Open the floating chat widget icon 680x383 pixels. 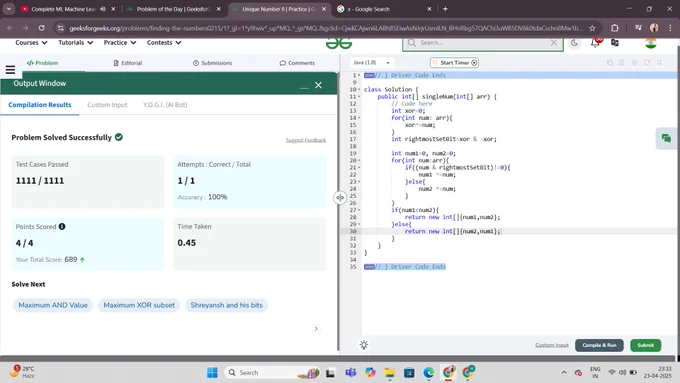click(666, 138)
